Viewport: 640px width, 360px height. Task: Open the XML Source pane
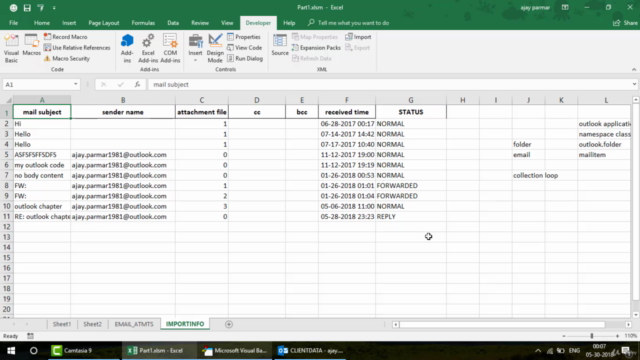click(280, 45)
